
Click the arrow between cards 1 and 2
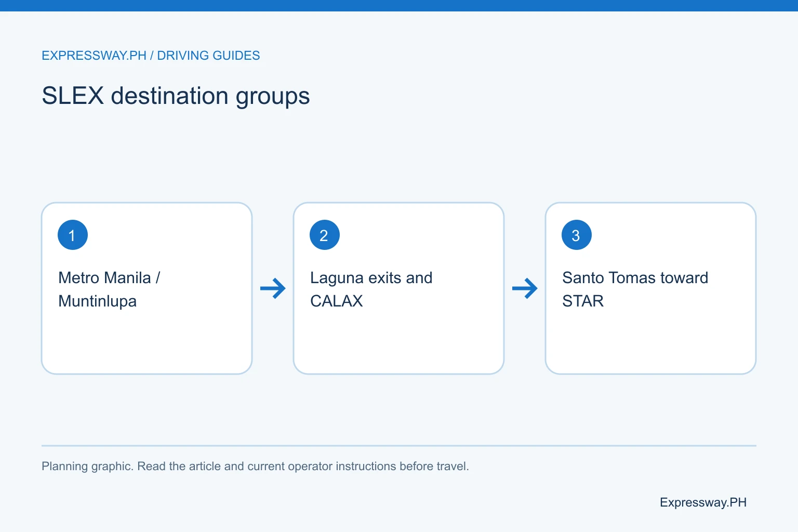(x=273, y=288)
